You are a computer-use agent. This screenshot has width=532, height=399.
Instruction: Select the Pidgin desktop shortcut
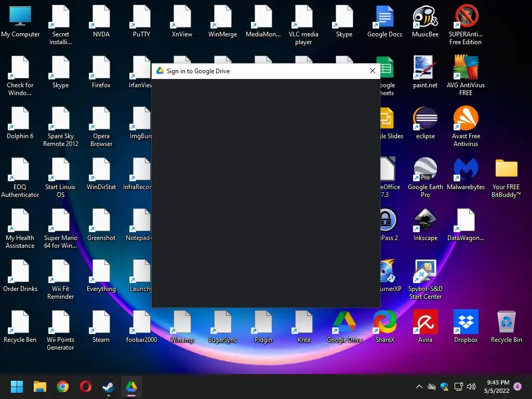[263, 326]
